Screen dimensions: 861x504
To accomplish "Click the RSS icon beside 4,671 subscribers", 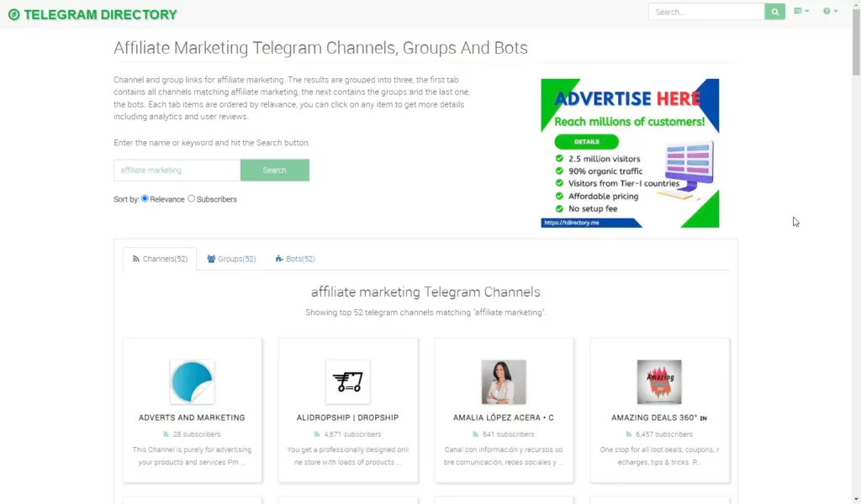I will [x=317, y=434].
